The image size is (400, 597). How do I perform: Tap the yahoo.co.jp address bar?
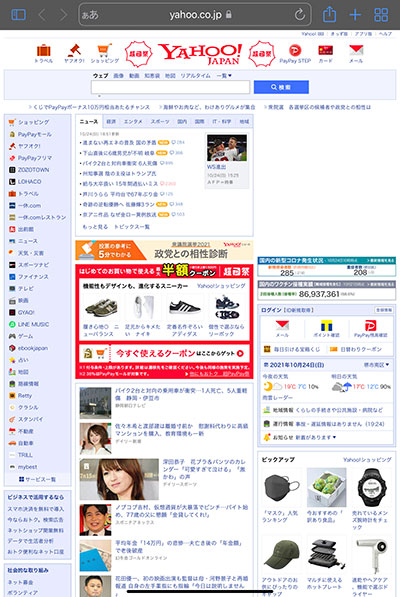click(195, 15)
